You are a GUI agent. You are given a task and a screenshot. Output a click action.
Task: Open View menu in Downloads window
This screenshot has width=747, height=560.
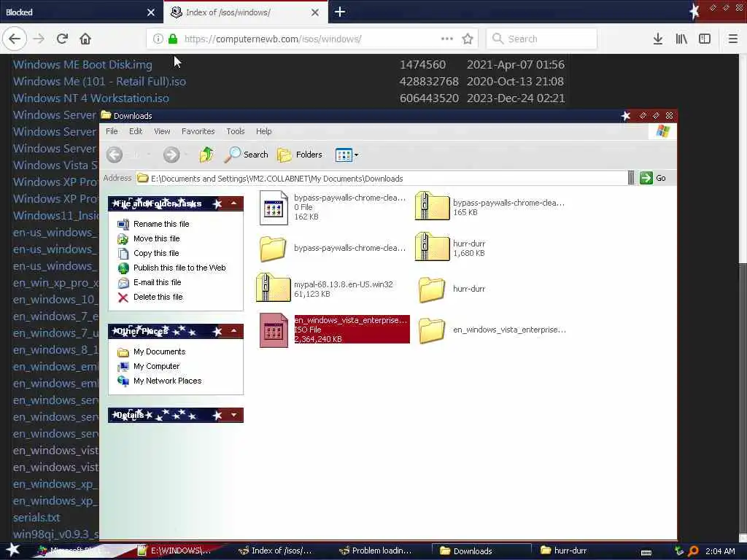[x=162, y=131]
